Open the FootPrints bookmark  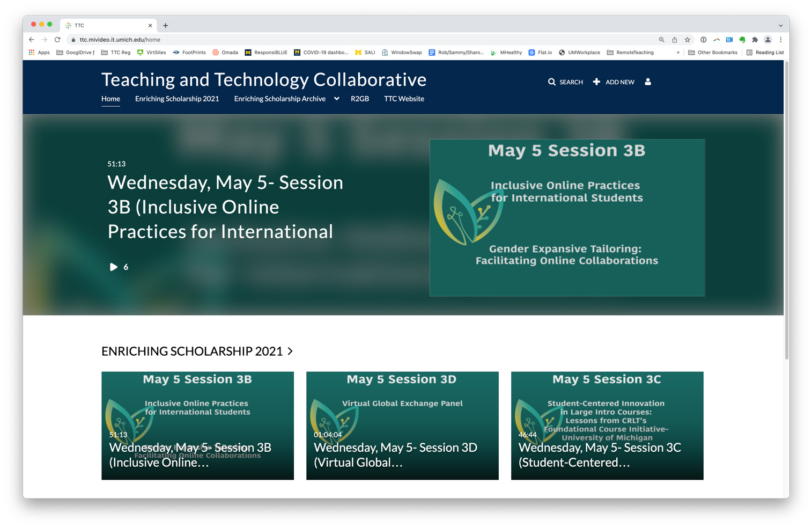click(189, 53)
